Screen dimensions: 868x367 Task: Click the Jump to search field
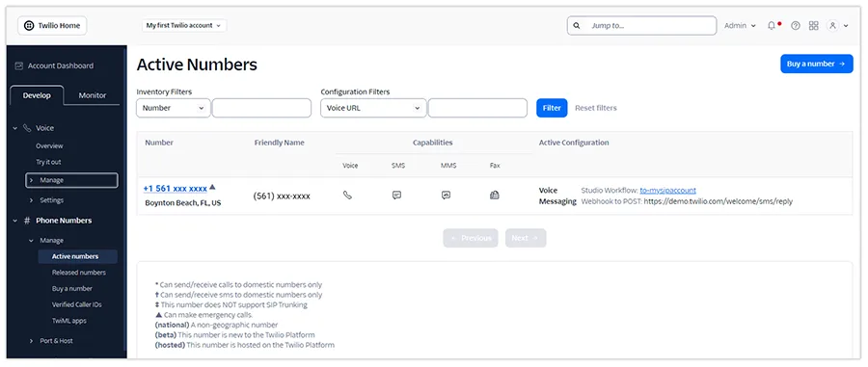tap(641, 25)
